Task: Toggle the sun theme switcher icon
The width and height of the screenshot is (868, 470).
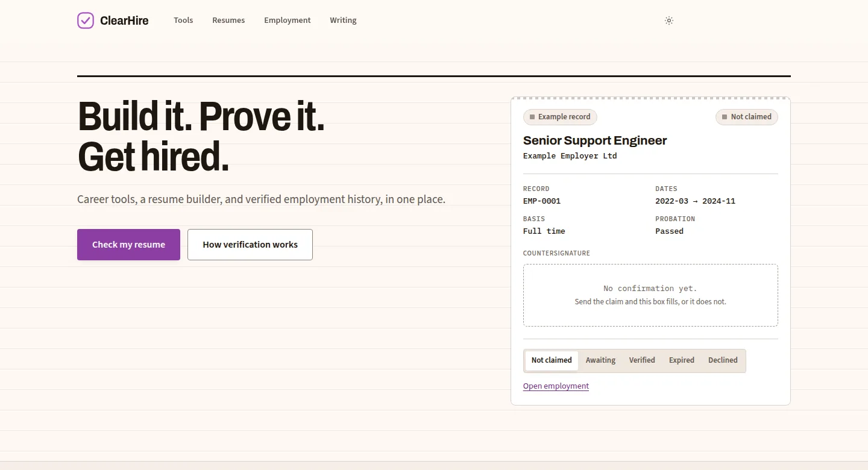Action: (668, 20)
